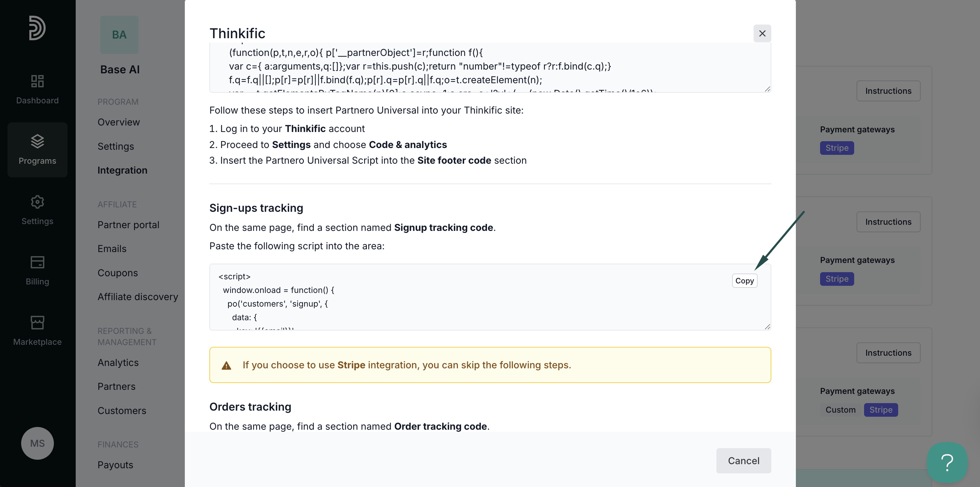Click Stripe tag in the second card
Viewport: 980px width, 487px height.
[x=836, y=279]
